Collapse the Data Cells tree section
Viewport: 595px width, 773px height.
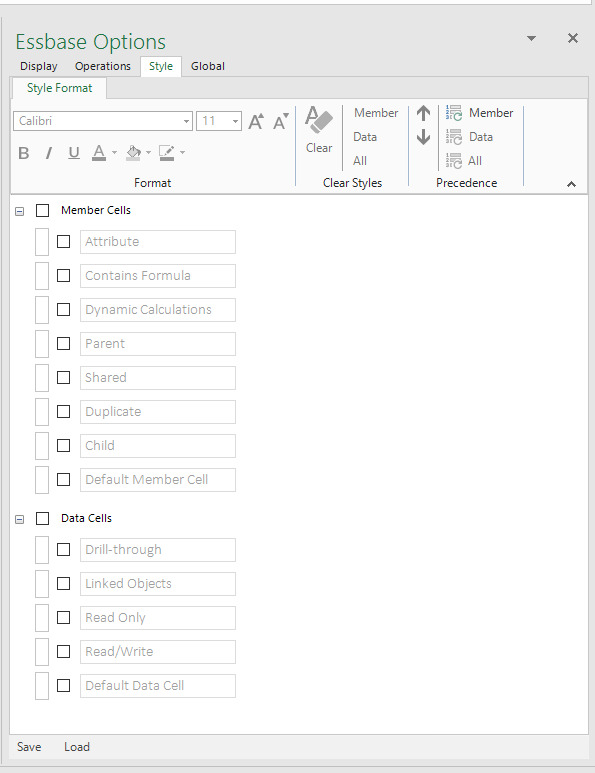[x=20, y=519]
